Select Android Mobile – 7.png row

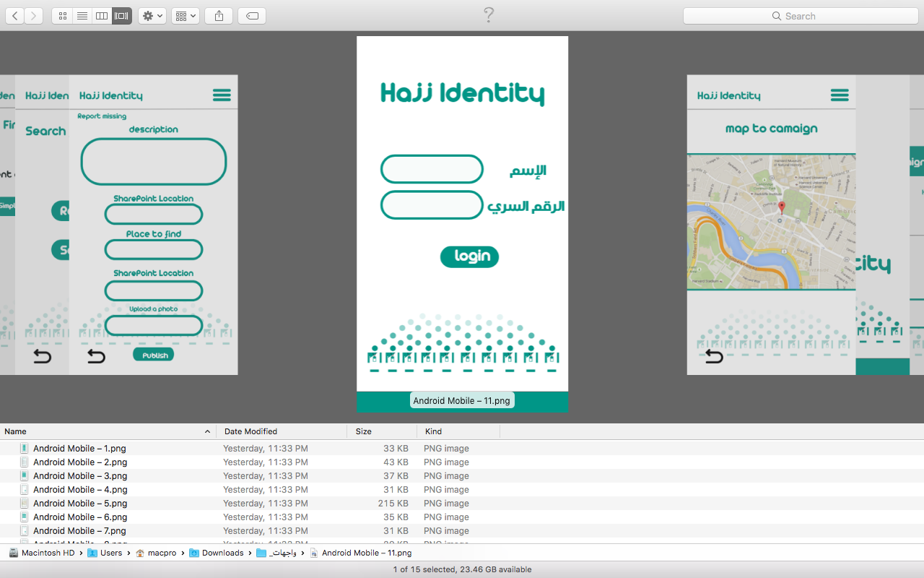click(x=462, y=531)
